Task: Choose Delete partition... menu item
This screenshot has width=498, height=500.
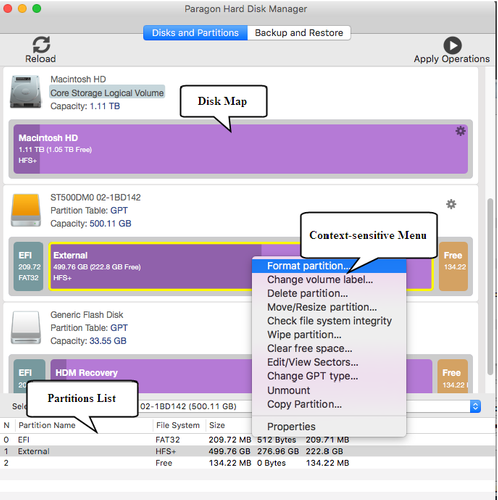Action: point(329,293)
